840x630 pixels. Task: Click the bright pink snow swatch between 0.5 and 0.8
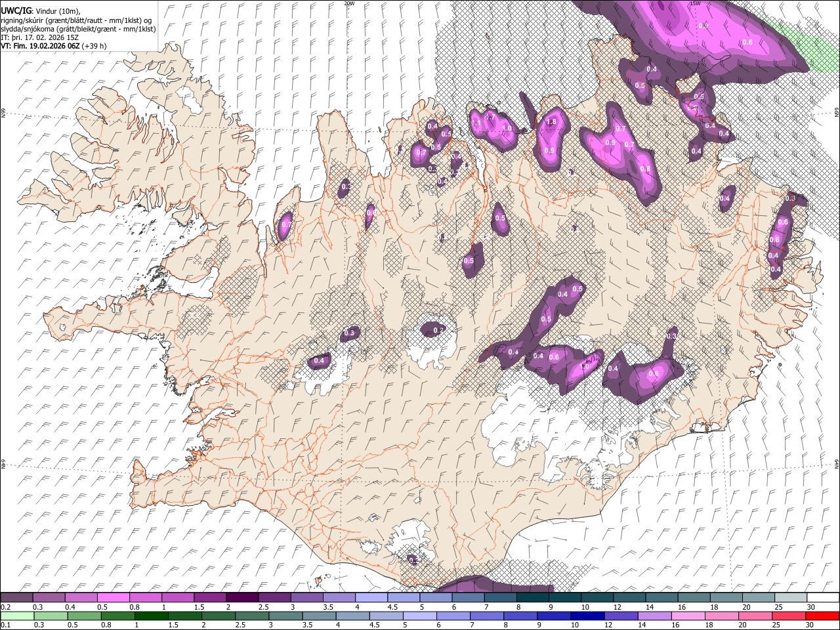pyautogui.click(x=114, y=598)
